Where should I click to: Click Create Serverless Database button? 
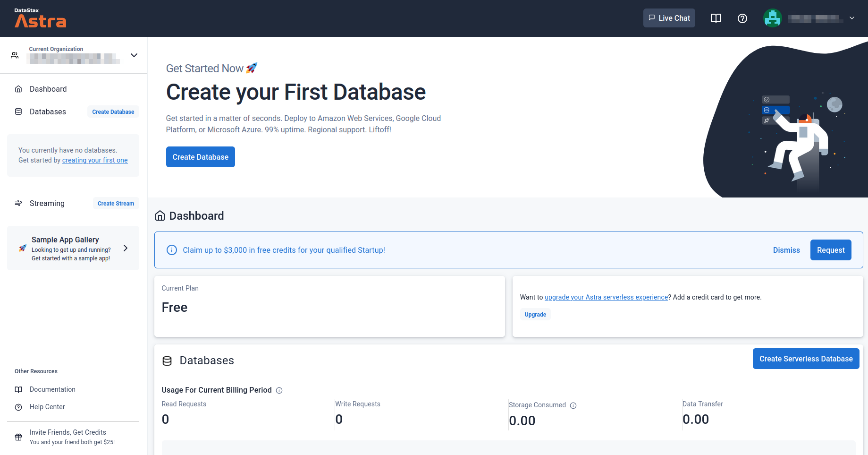point(806,359)
